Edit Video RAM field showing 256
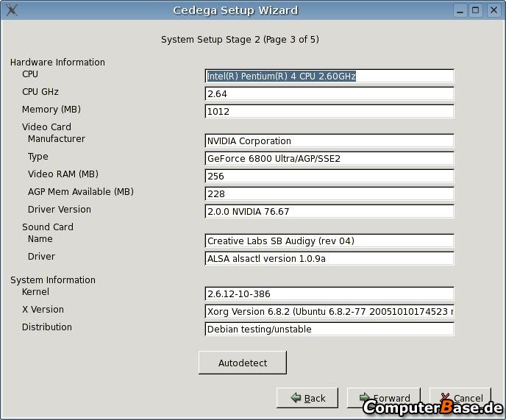The height and width of the screenshot is (420, 506). coord(329,177)
